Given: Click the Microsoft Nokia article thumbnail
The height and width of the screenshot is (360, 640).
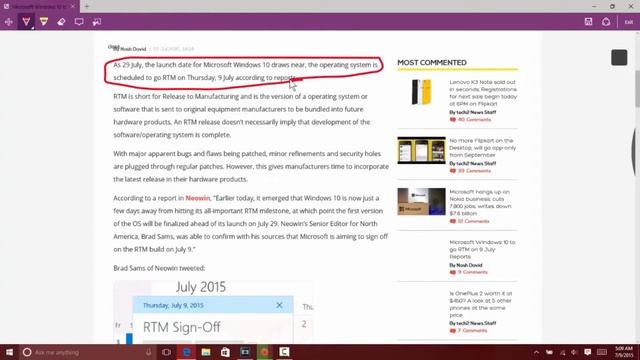Looking at the screenshot, I should [421, 201].
